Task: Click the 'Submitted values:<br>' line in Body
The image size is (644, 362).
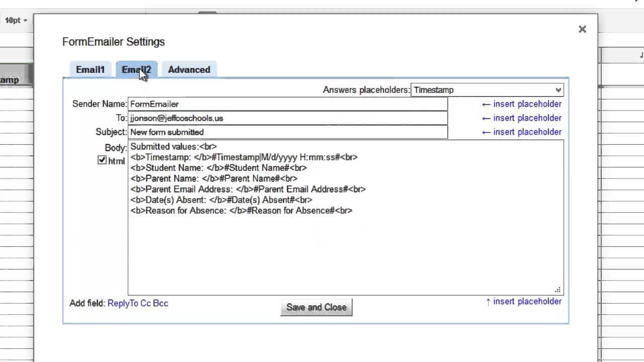Action: [174, 147]
